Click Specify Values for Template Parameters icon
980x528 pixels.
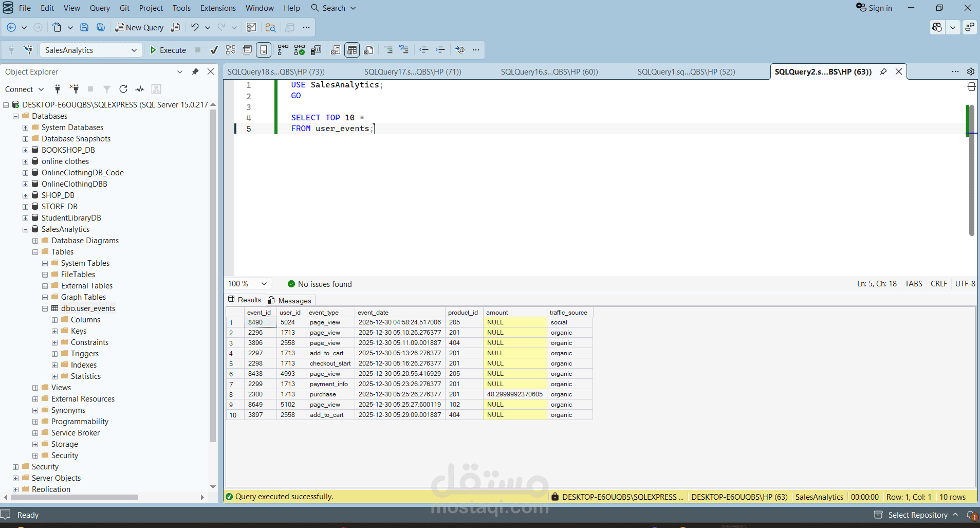click(x=460, y=50)
